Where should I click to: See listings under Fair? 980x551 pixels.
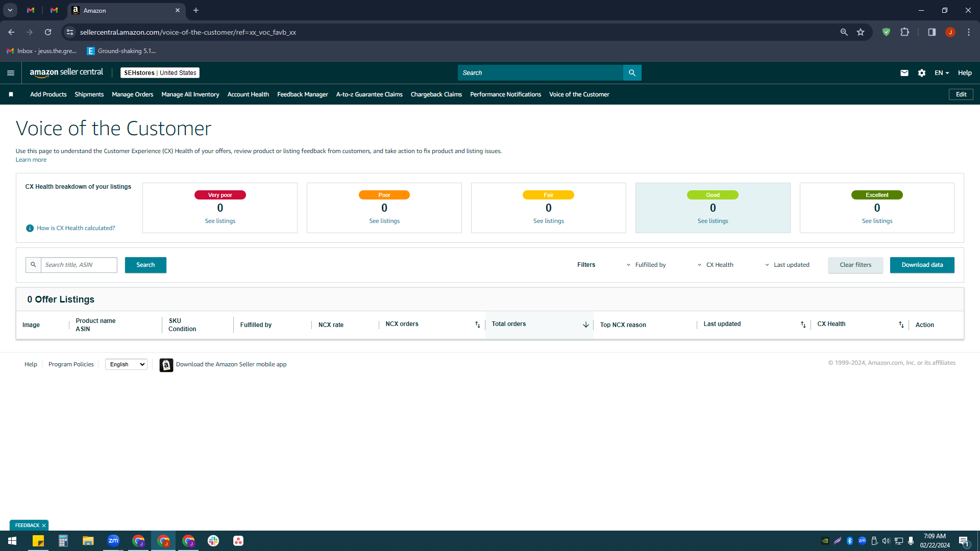[549, 221]
